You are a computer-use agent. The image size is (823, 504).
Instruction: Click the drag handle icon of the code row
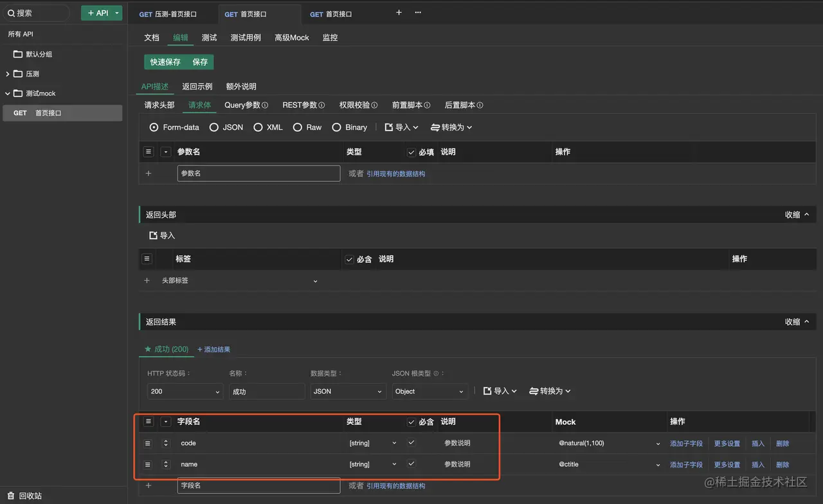tap(148, 443)
